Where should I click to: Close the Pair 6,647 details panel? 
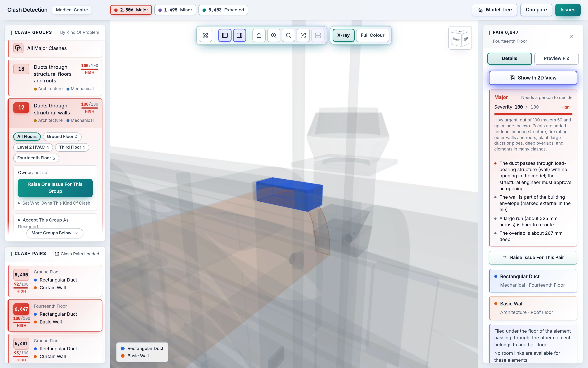(572, 36)
